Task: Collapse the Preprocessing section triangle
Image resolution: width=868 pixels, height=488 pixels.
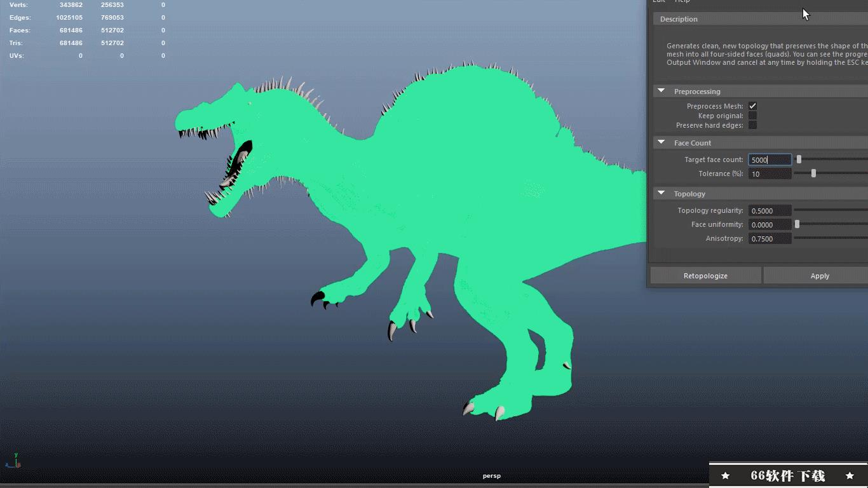Action: (661, 91)
